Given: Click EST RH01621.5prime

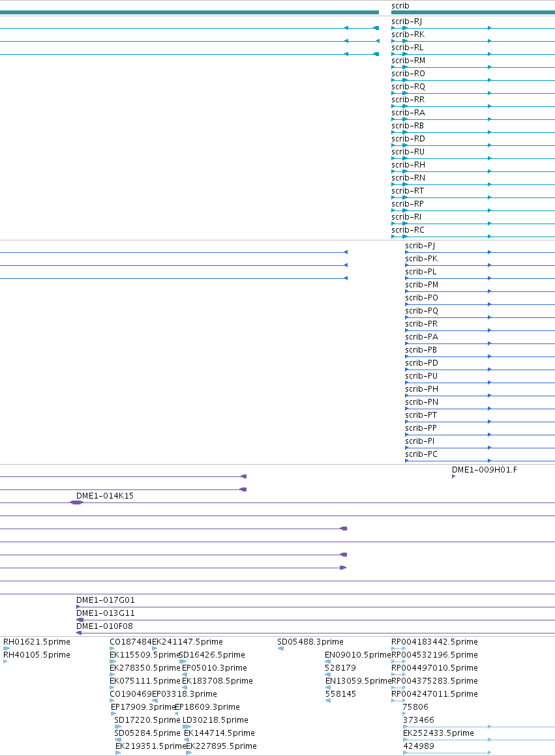Looking at the screenshot, I should pos(37,642).
